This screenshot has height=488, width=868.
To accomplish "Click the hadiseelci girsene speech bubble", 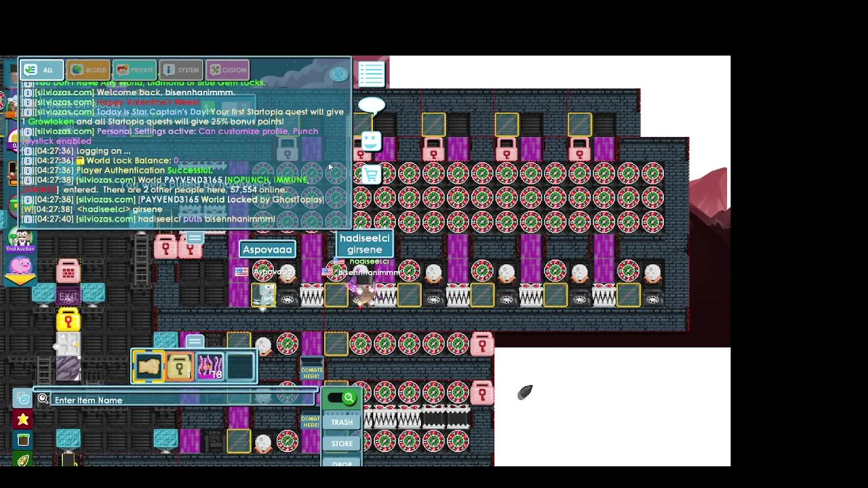I will 365,244.
